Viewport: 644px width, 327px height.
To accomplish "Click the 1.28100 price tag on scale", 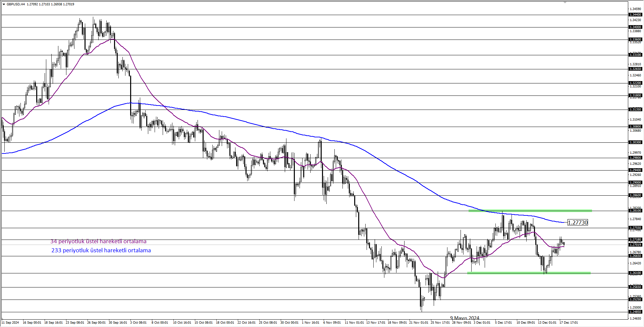I will click(x=635, y=211).
